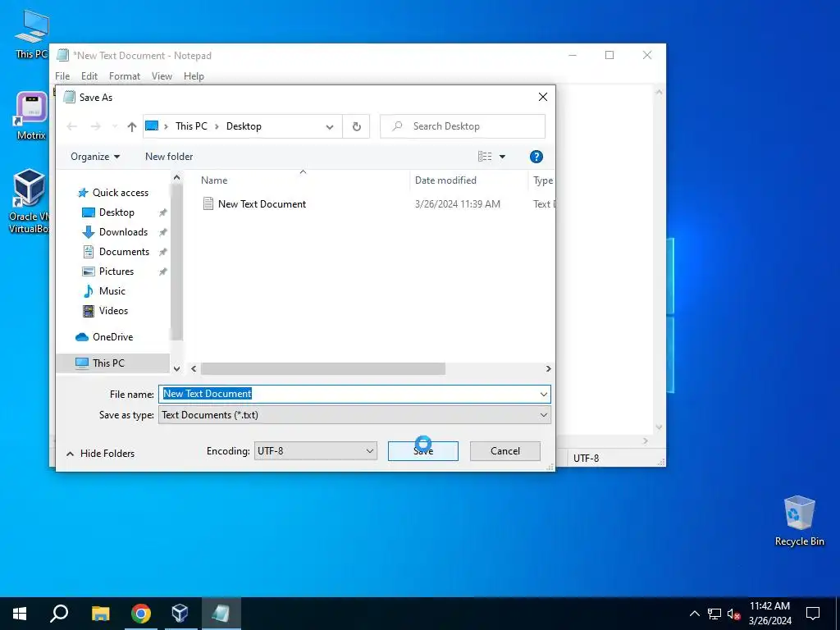Image resolution: width=840 pixels, height=630 pixels.
Task: Click the Cancel button
Action: pos(505,451)
